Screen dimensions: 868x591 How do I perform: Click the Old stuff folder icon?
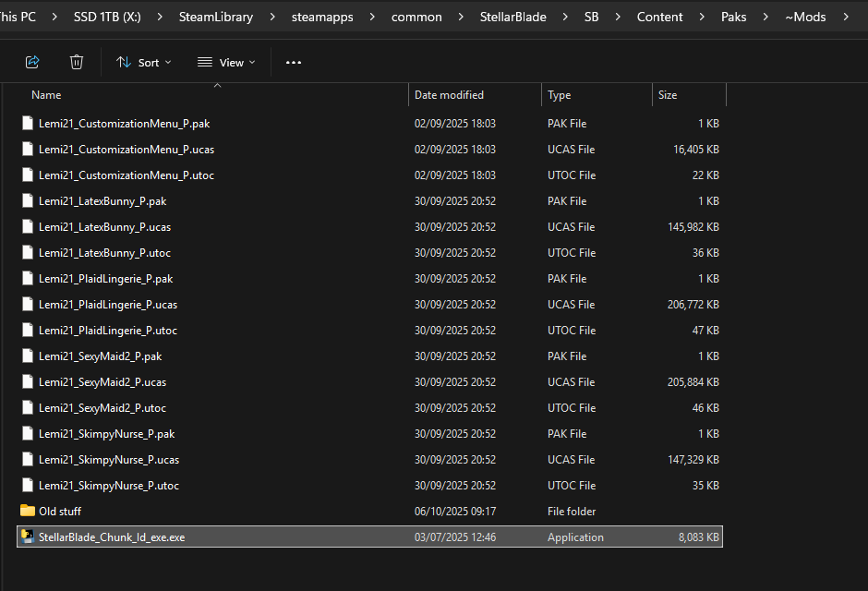point(27,511)
